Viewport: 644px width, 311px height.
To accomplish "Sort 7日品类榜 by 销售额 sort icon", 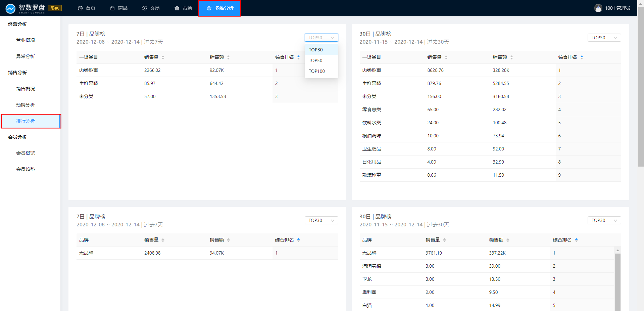I will coord(228,57).
